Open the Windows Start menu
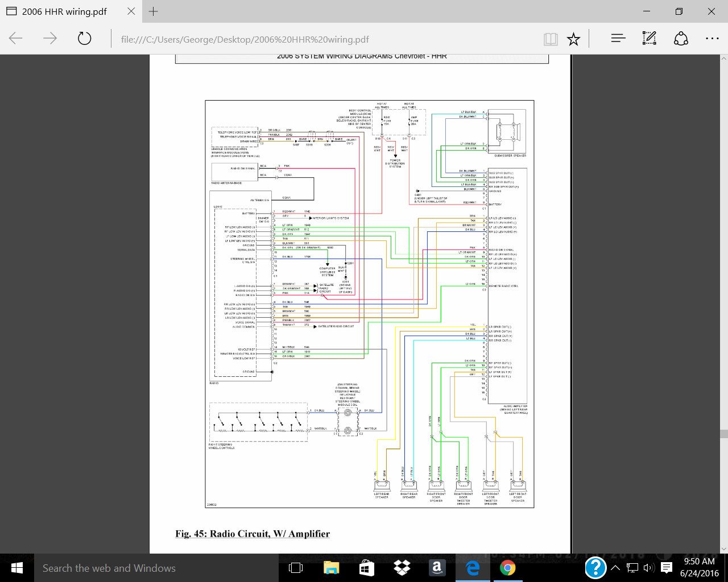728x582 pixels. [x=16, y=568]
